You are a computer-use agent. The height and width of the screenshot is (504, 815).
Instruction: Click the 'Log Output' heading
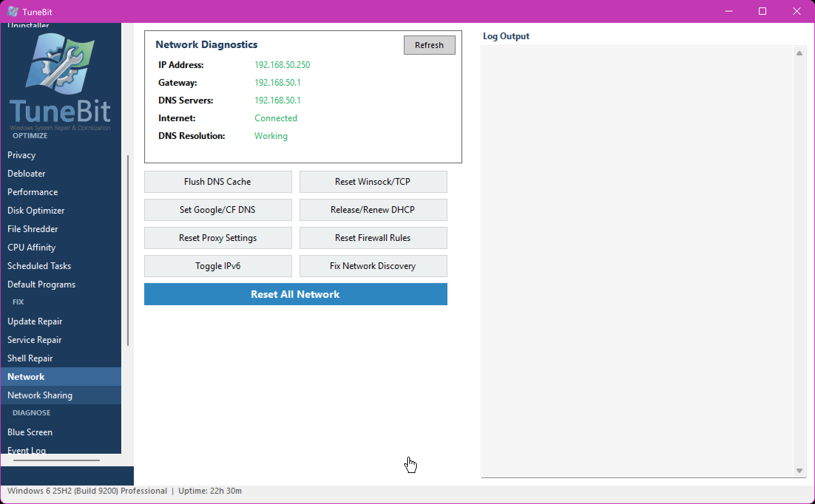click(x=506, y=36)
